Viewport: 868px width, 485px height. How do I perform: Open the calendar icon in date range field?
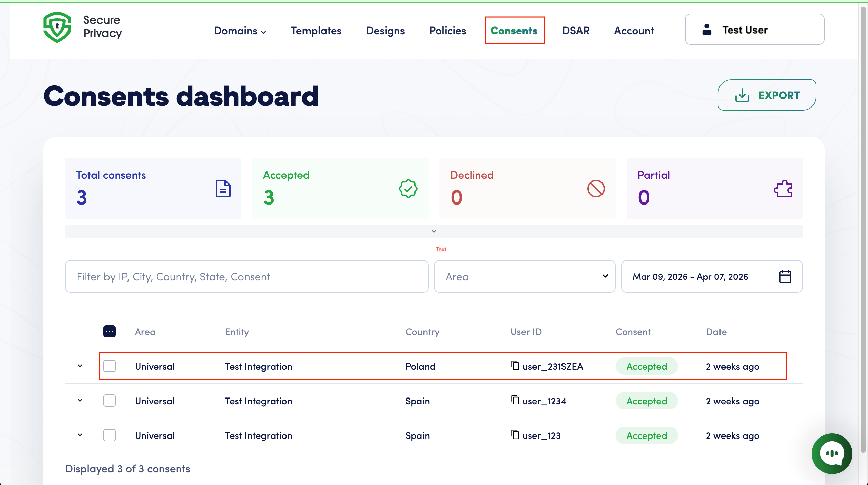pyautogui.click(x=785, y=276)
